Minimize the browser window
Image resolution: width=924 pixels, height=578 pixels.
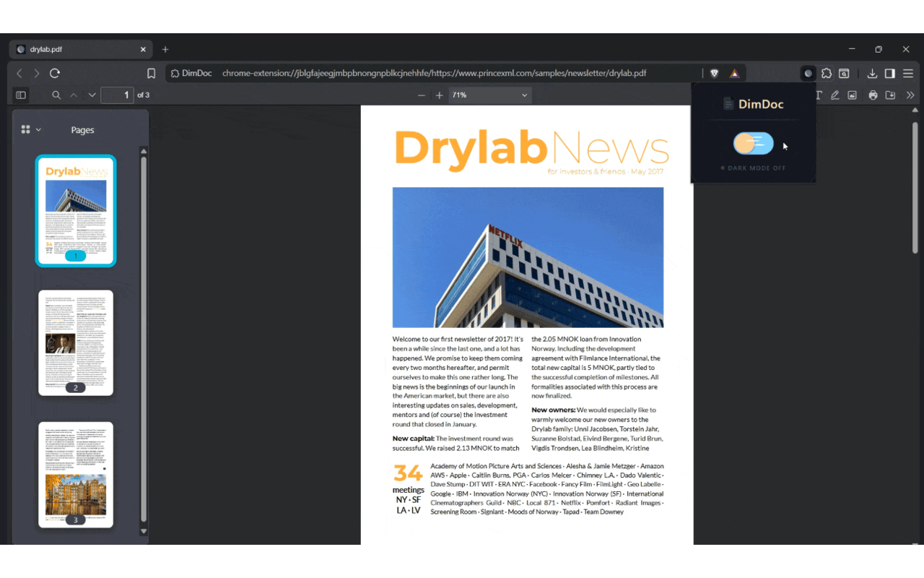pyautogui.click(x=853, y=49)
